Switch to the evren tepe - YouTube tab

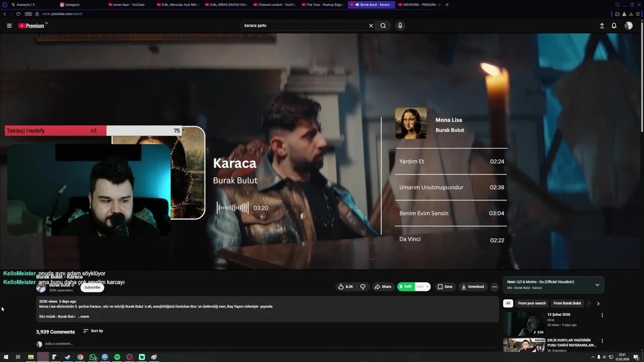pyautogui.click(x=129, y=5)
